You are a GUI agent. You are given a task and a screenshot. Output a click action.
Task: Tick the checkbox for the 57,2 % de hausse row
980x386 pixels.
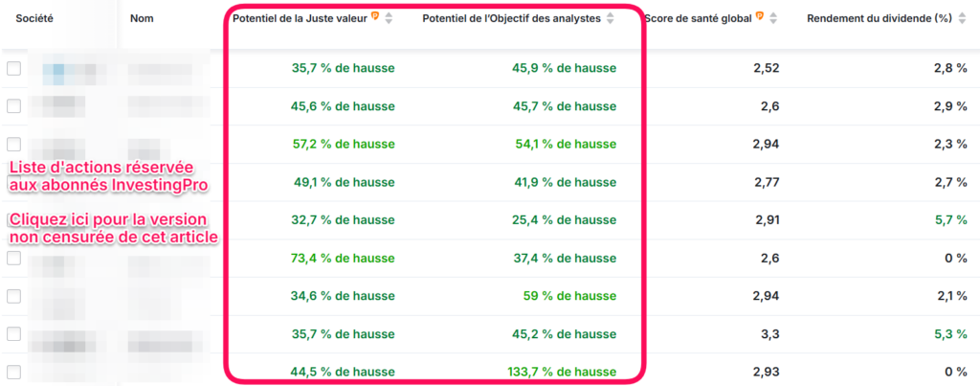(x=13, y=144)
